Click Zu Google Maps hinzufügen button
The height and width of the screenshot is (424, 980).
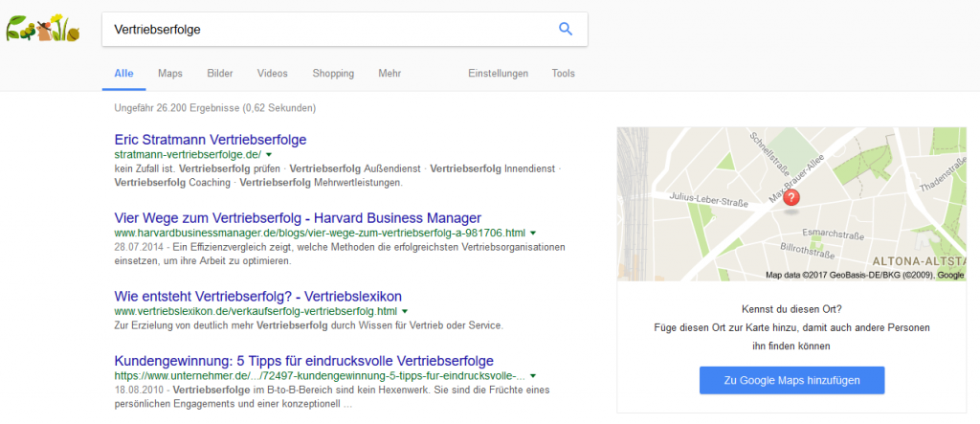click(791, 380)
